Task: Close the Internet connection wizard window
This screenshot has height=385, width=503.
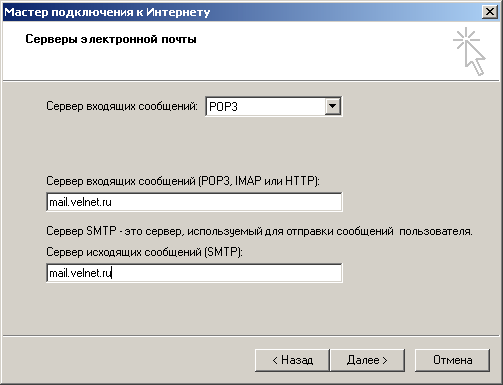Action: point(490,12)
